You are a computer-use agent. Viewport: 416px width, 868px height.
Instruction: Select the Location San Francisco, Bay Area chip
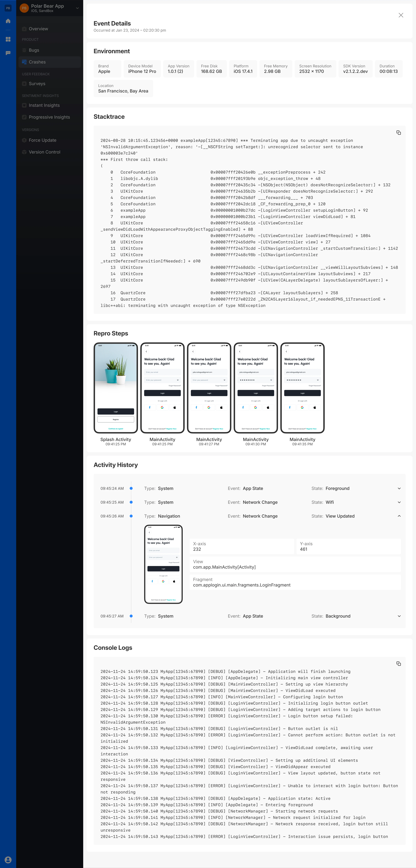click(123, 89)
